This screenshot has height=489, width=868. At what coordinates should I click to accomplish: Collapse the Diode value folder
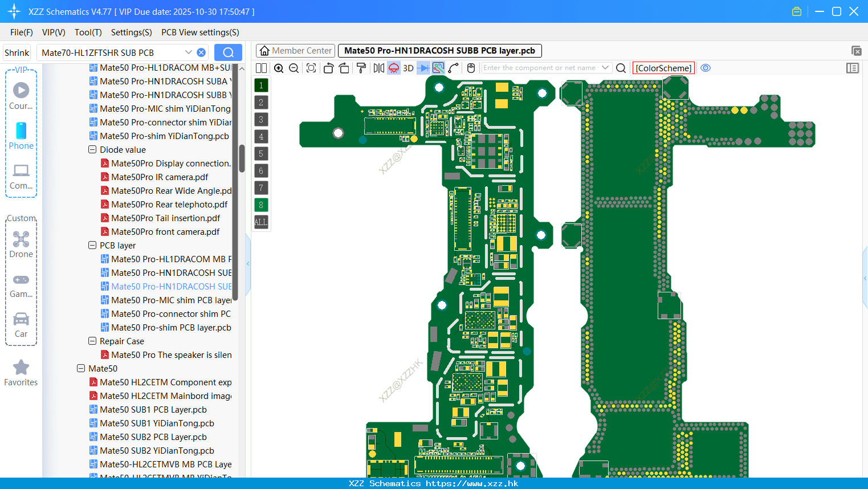coord(92,150)
